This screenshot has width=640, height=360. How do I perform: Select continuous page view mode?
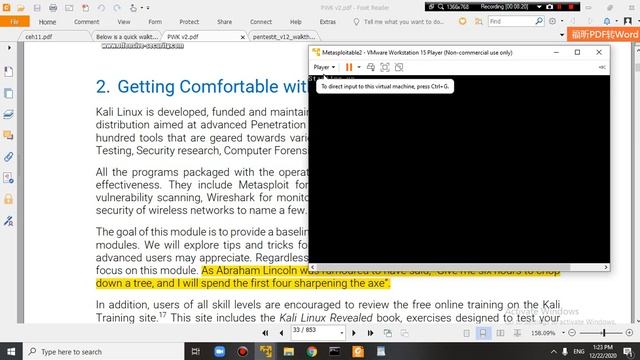click(483, 333)
